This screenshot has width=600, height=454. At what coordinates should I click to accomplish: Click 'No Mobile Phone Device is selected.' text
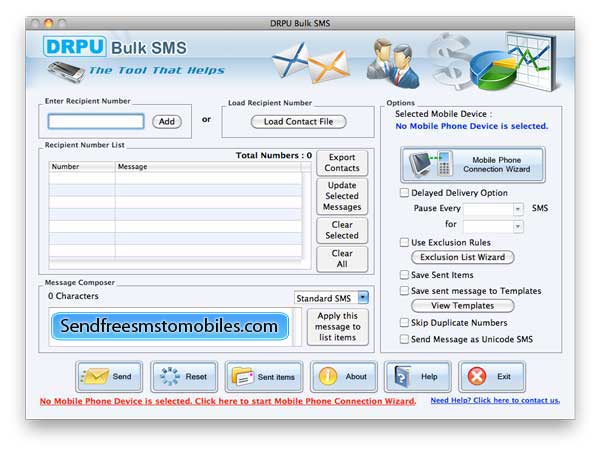point(472,126)
